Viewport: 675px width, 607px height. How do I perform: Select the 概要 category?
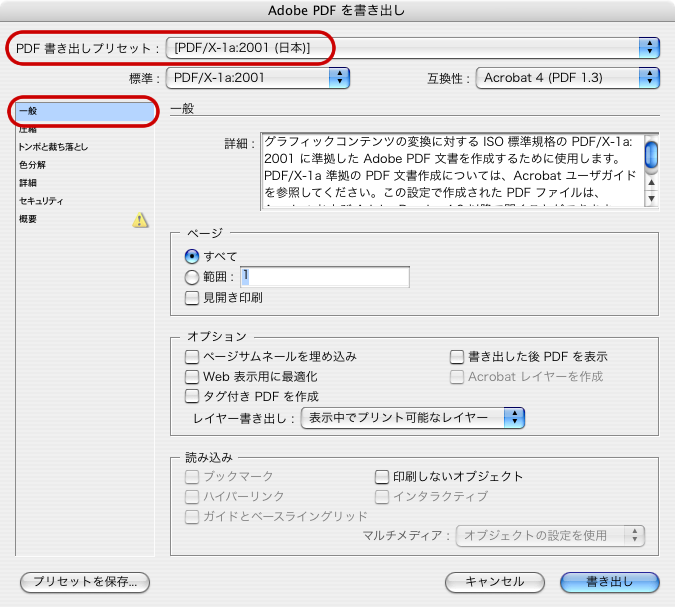coord(85,219)
